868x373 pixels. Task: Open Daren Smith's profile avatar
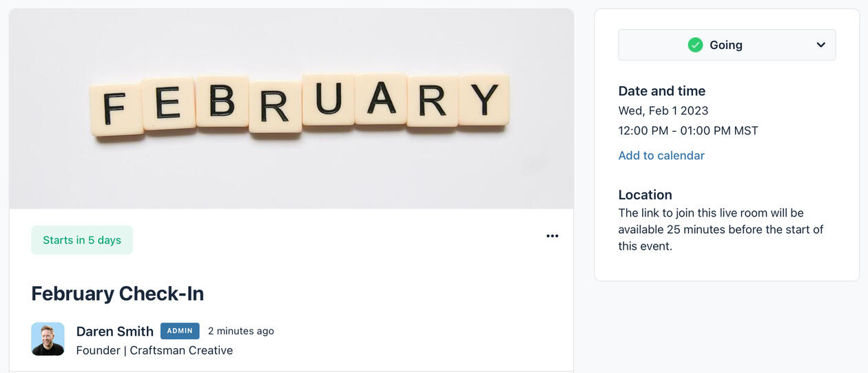coord(48,339)
